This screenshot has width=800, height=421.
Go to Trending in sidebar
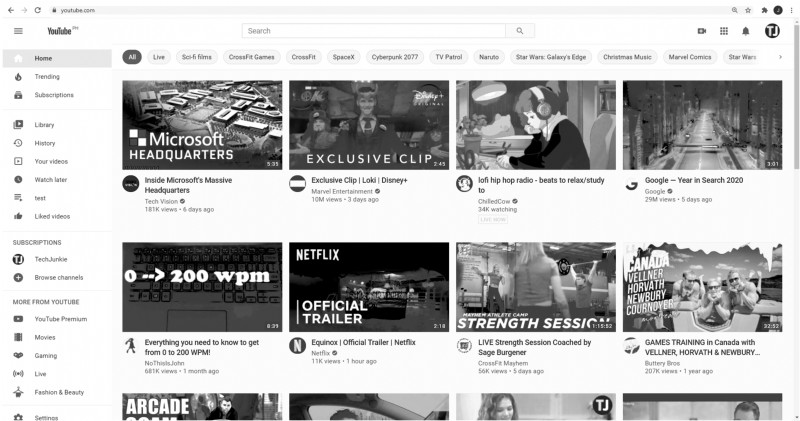[57, 77]
